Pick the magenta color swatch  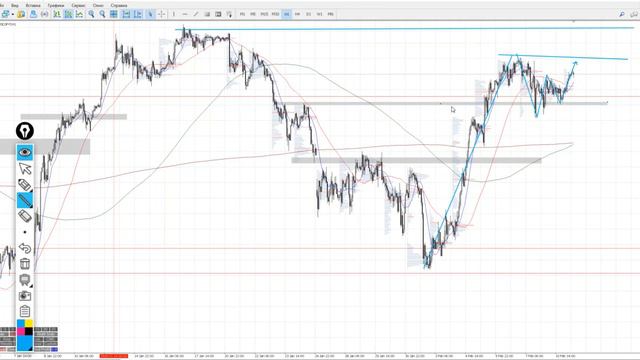[x=20, y=332]
